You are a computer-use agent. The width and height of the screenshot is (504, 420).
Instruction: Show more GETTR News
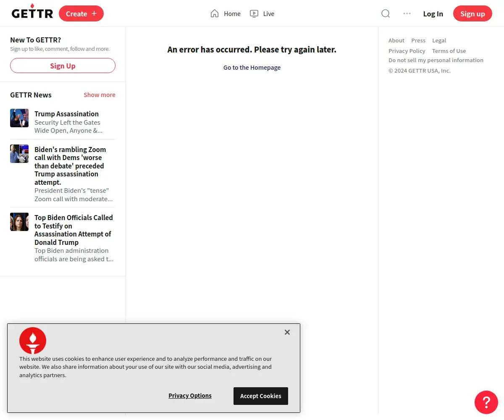point(100,95)
